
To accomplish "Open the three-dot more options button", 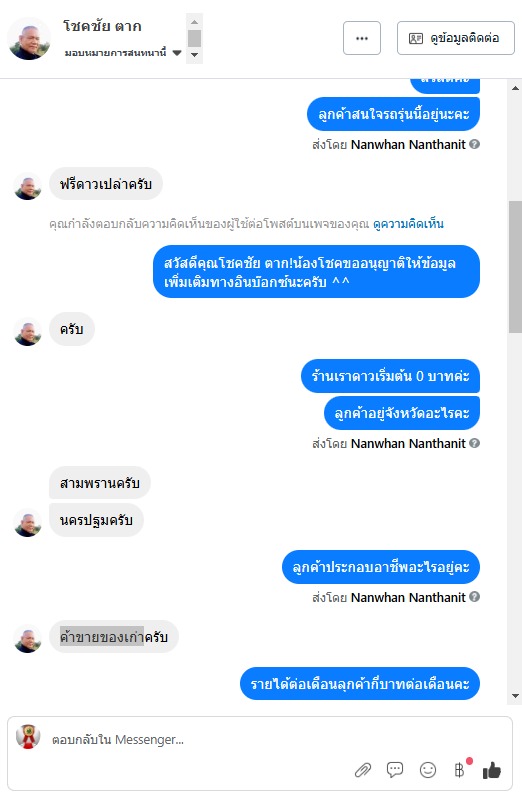I will (362, 38).
